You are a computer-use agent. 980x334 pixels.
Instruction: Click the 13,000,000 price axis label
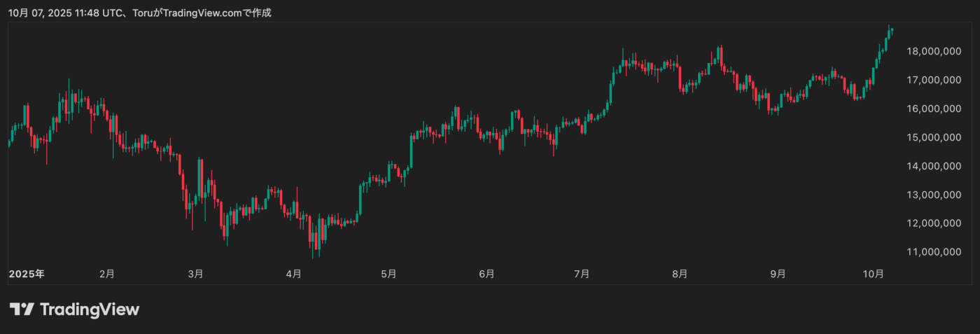pyautogui.click(x=932, y=195)
